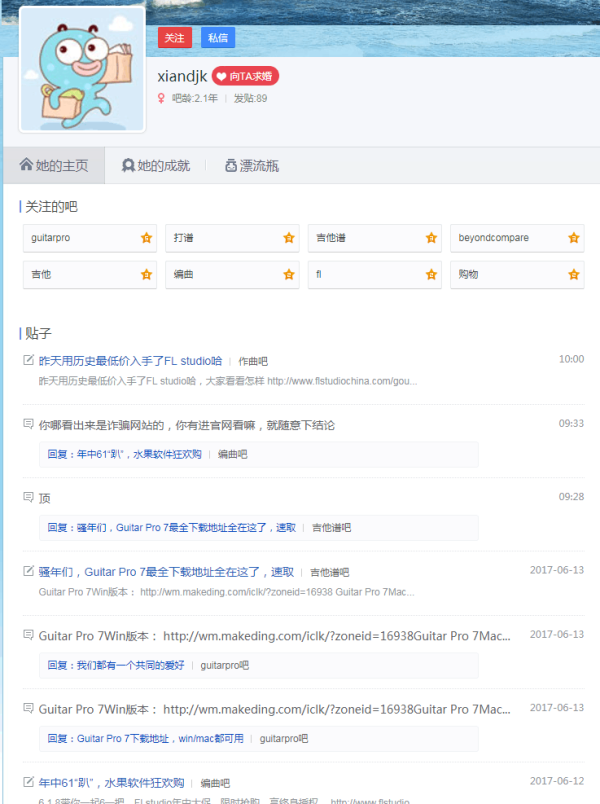Screen dimensions: 600x804
Task: Click the 10:00 timestamp of the first post
Action: coord(571,359)
